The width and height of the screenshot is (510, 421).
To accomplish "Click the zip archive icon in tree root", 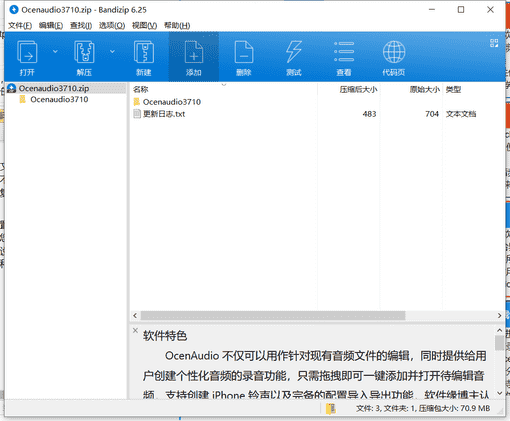I will tap(12, 88).
